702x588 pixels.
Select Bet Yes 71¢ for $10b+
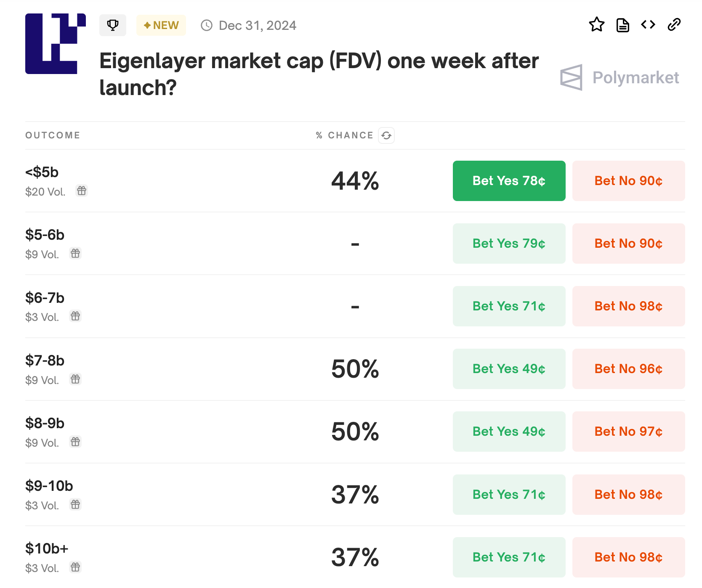tap(509, 557)
